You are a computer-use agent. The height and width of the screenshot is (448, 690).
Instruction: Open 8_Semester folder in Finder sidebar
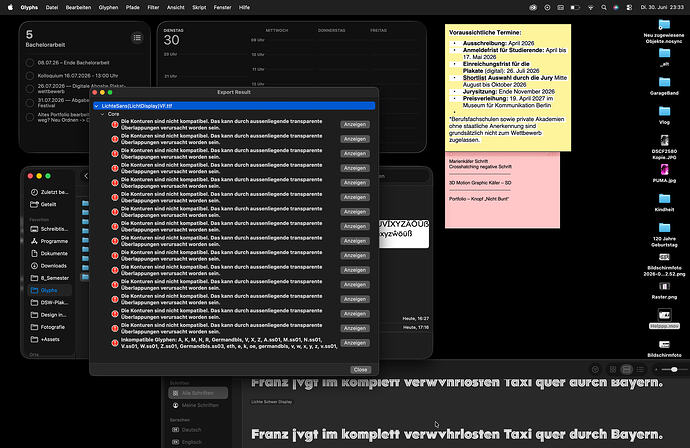49,278
